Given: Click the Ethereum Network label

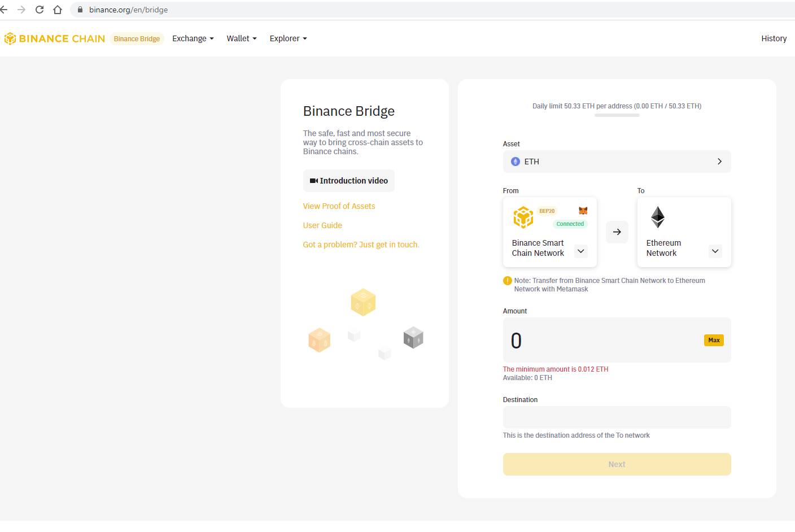Looking at the screenshot, I should pyautogui.click(x=664, y=248).
